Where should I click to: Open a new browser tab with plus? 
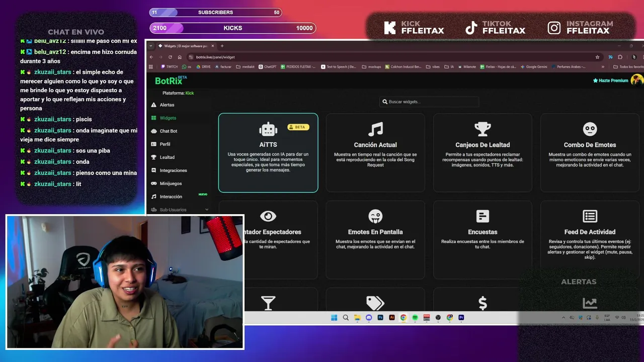[222, 46]
